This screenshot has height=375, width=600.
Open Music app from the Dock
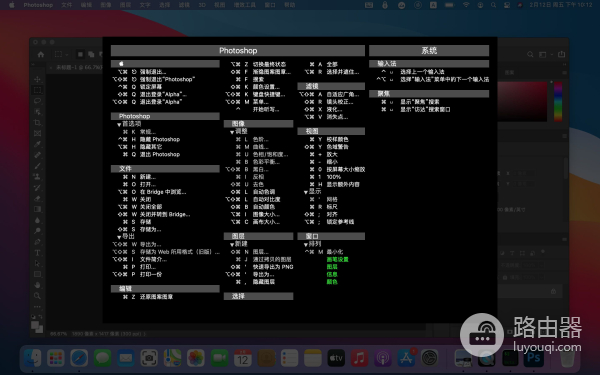coord(359,358)
